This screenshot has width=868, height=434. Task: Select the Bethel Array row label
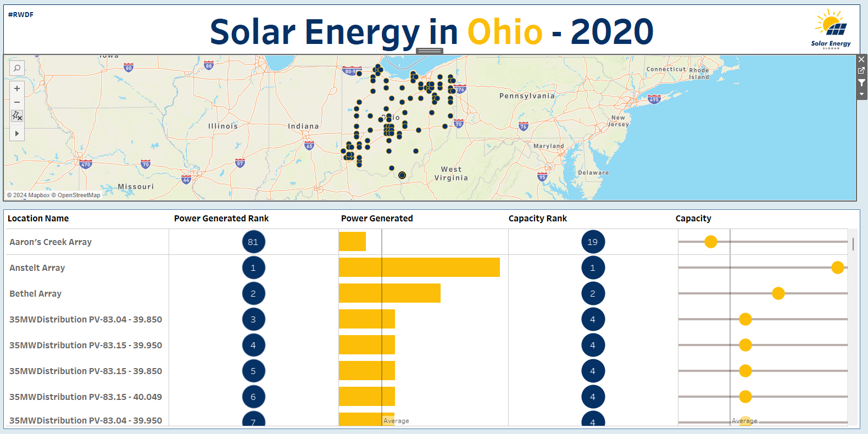click(36, 294)
